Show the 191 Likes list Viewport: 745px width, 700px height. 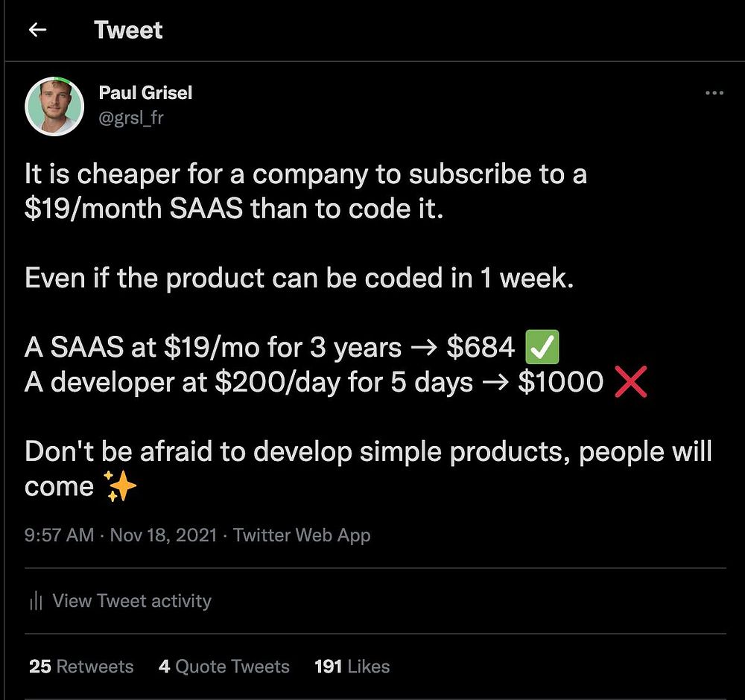point(352,666)
